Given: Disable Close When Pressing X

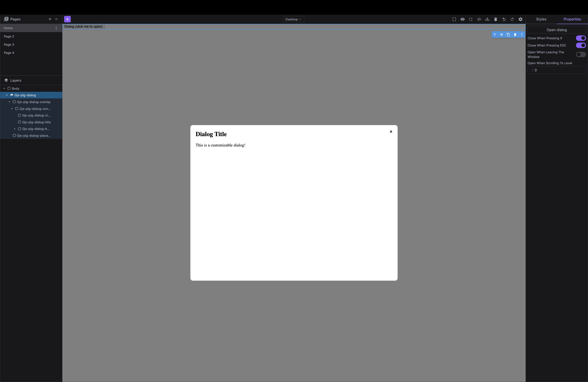Looking at the screenshot, I should 581,38.
